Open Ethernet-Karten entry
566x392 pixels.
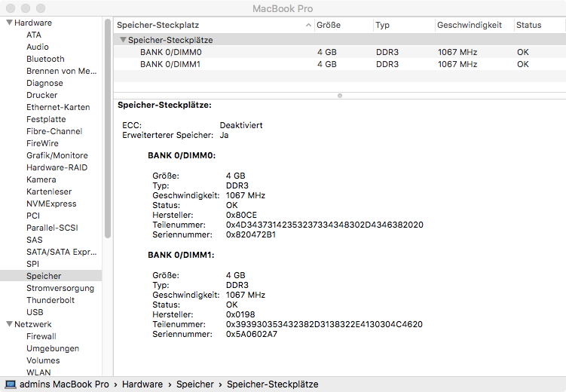click(58, 107)
